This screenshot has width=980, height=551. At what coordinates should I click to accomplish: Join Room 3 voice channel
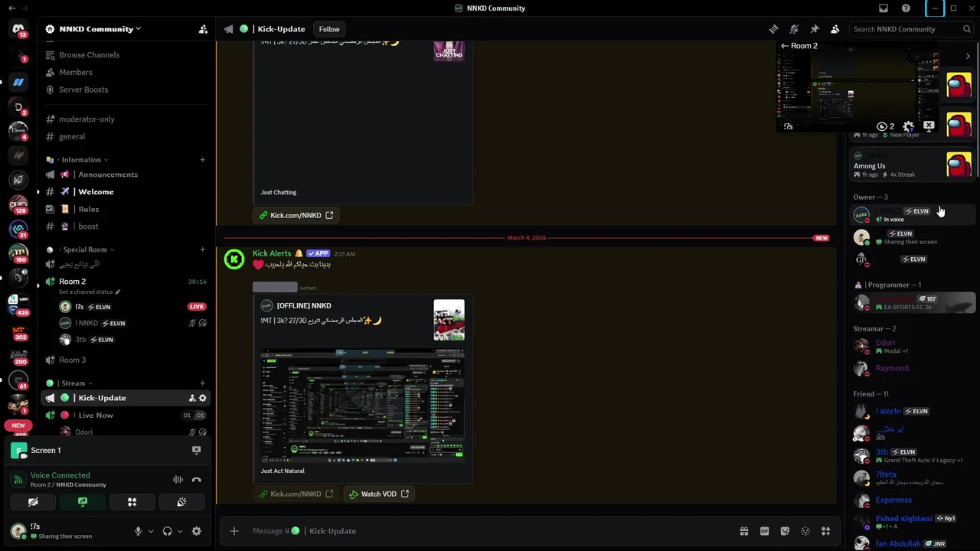[x=126, y=360]
